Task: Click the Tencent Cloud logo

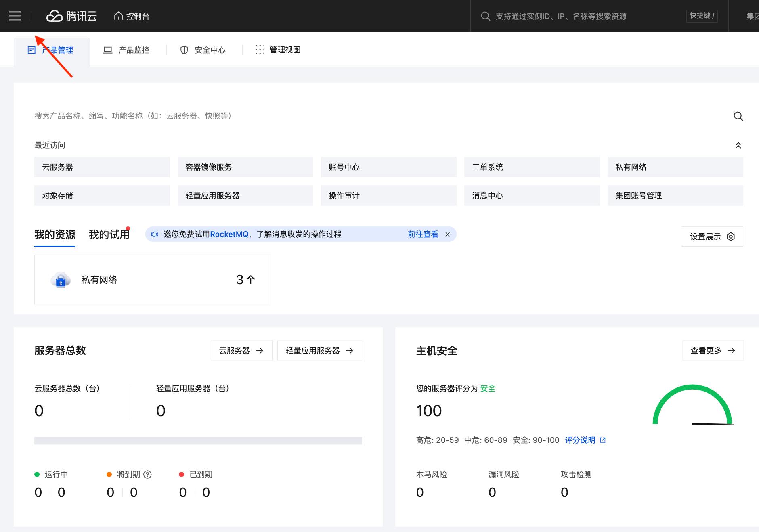Action: [71, 16]
